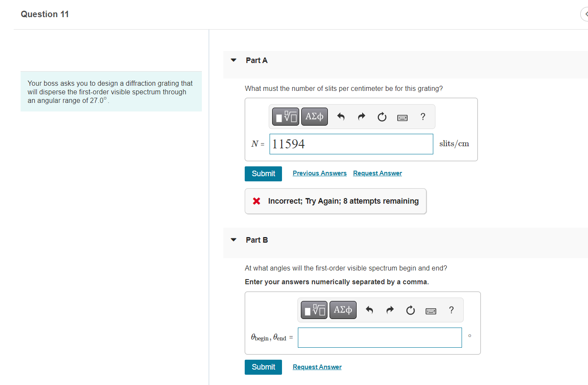Click the back arrow at top right

[x=585, y=14]
